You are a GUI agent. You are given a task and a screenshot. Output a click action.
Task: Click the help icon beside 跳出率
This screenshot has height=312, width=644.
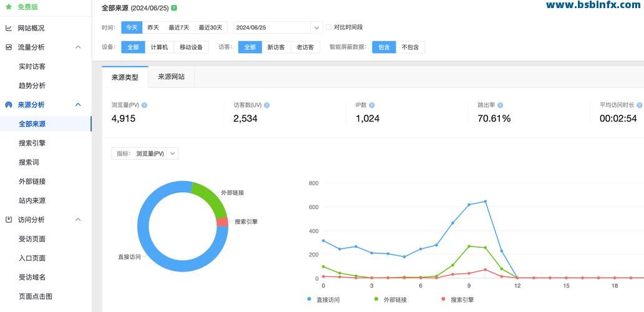500,105
